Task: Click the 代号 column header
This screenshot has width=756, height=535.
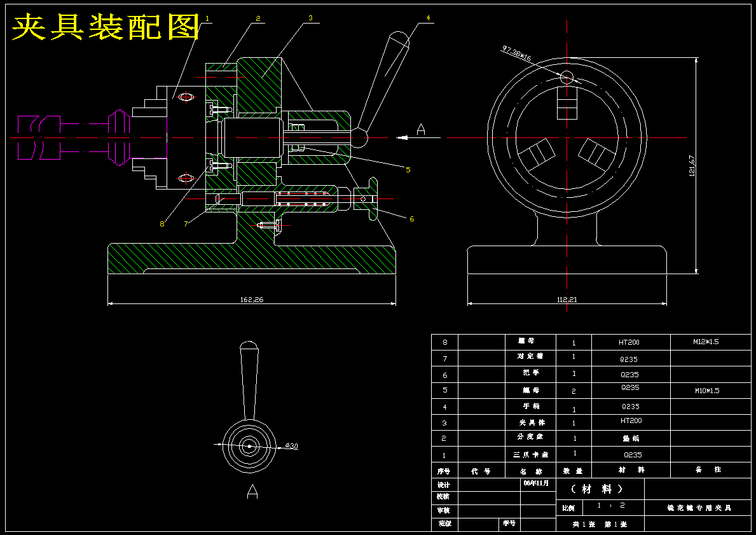Action: pyautogui.click(x=481, y=471)
